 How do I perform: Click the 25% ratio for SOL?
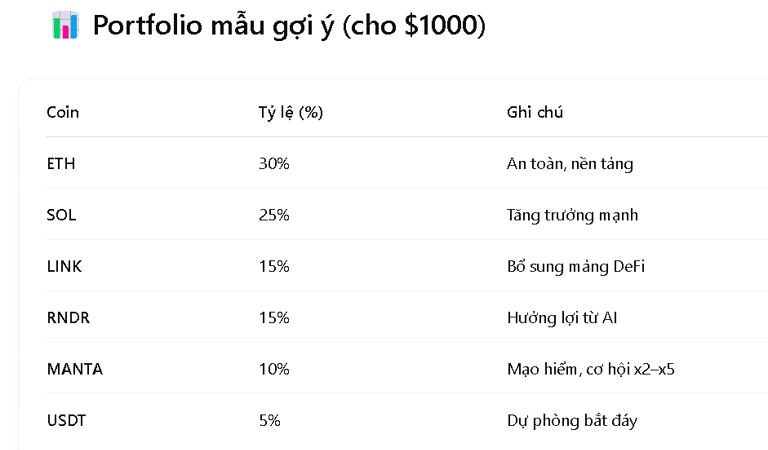(274, 215)
